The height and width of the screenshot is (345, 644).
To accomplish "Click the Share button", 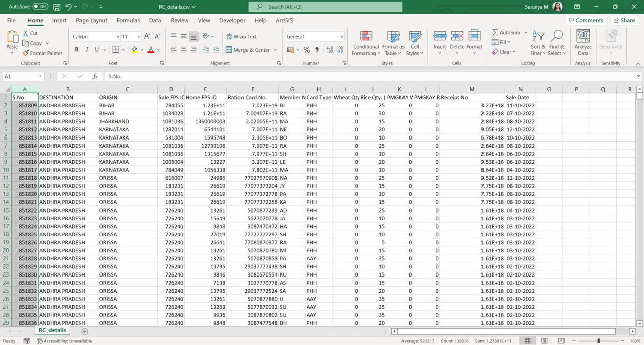I will (624, 20).
